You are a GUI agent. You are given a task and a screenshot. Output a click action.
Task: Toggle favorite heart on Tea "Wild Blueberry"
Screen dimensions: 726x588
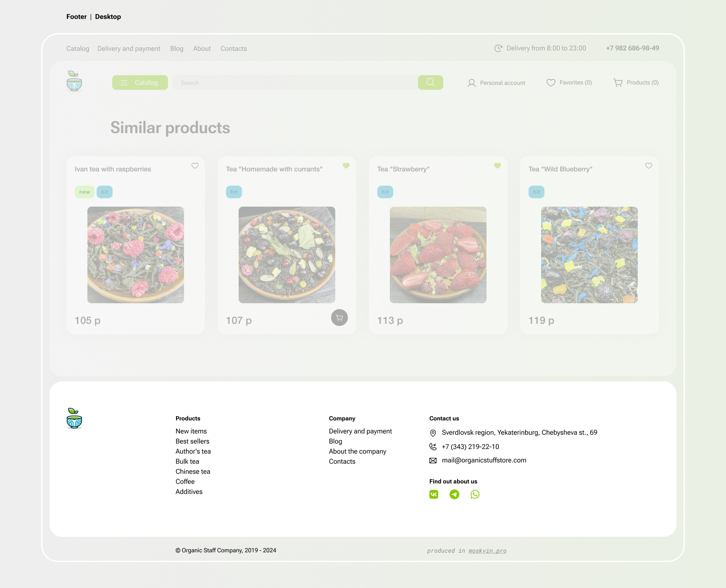[649, 165]
